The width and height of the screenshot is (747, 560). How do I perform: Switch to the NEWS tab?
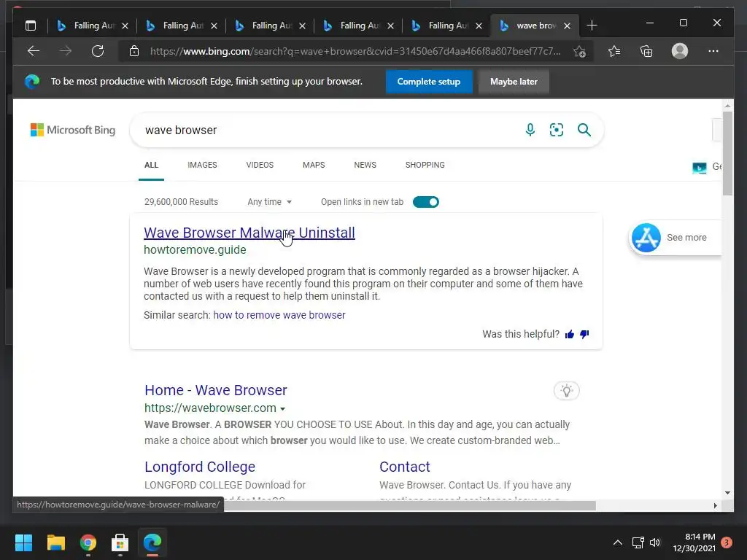[x=365, y=165]
